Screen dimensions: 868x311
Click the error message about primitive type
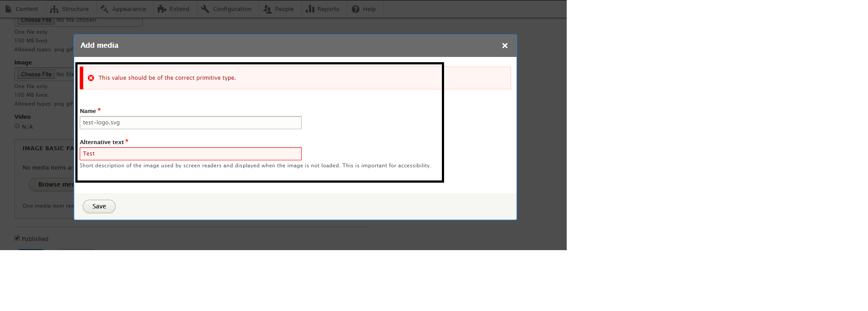pos(167,78)
